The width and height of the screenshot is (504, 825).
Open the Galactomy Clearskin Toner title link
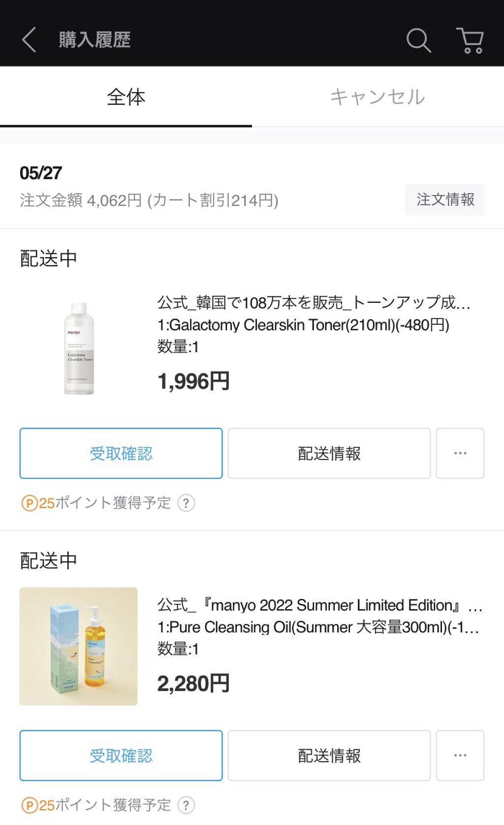click(x=314, y=302)
